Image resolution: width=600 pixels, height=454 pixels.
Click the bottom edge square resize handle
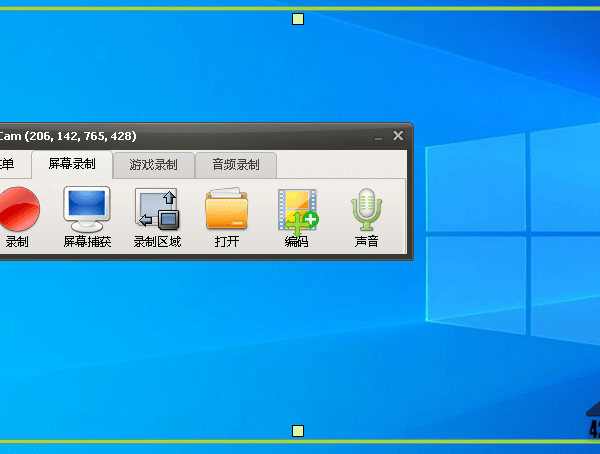tap(297, 431)
